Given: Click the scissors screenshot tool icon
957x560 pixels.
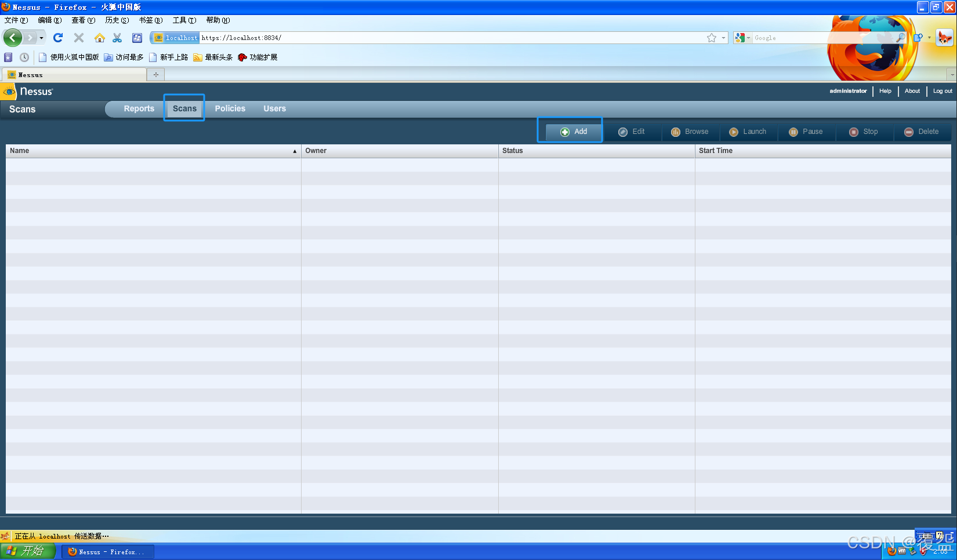Looking at the screenshot, I should click(117, 38).
